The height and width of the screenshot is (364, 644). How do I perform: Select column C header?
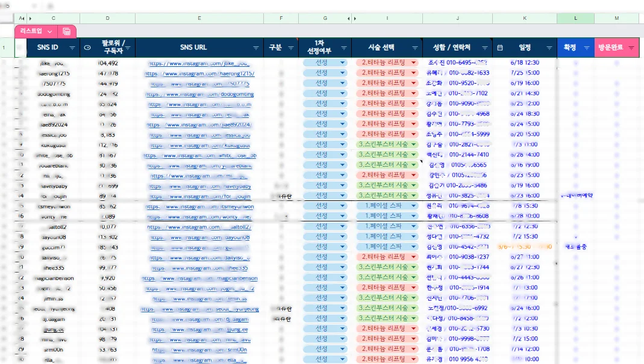(54, 19)
